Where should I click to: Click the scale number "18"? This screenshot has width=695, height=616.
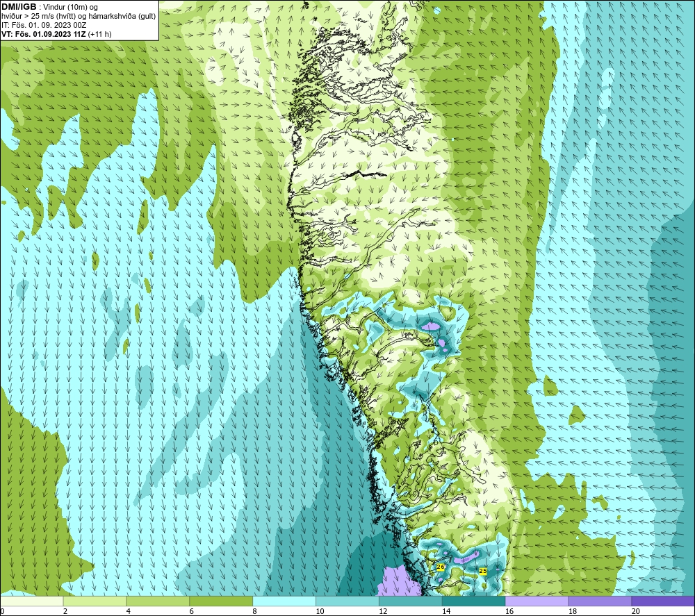click(x=573, y=611)
